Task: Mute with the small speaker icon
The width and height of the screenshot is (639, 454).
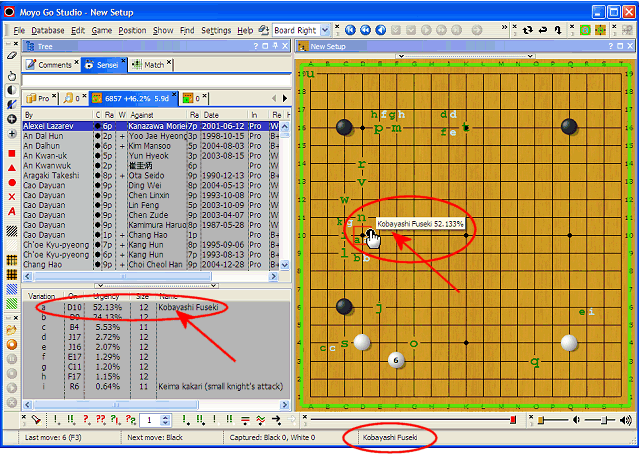Action: (576, 420)
